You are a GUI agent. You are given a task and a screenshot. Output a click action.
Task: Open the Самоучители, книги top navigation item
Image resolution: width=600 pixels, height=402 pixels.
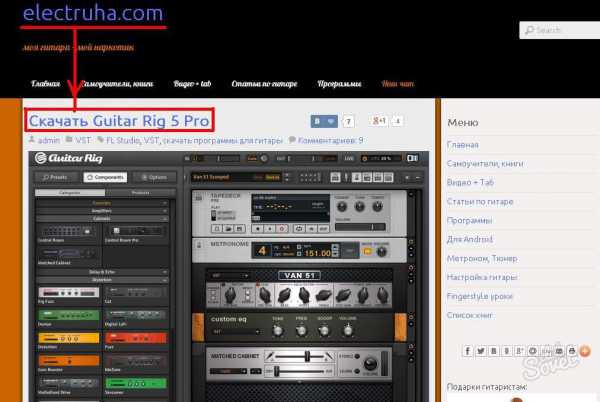[117, 84]
